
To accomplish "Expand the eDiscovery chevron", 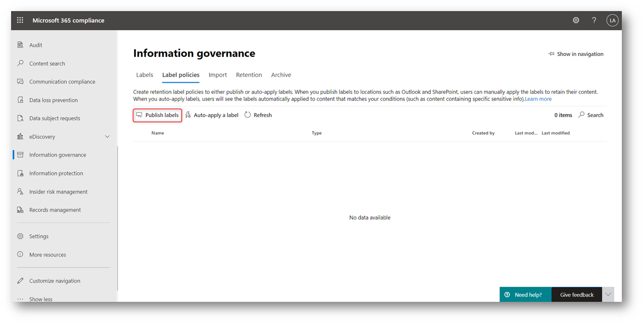I will pyautogui.click(x=107, y=137).
